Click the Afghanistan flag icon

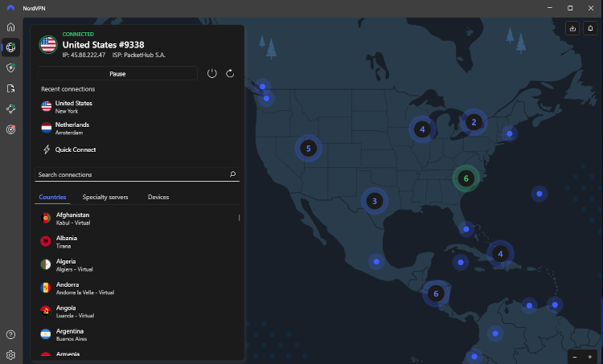[x=46, y=219]
